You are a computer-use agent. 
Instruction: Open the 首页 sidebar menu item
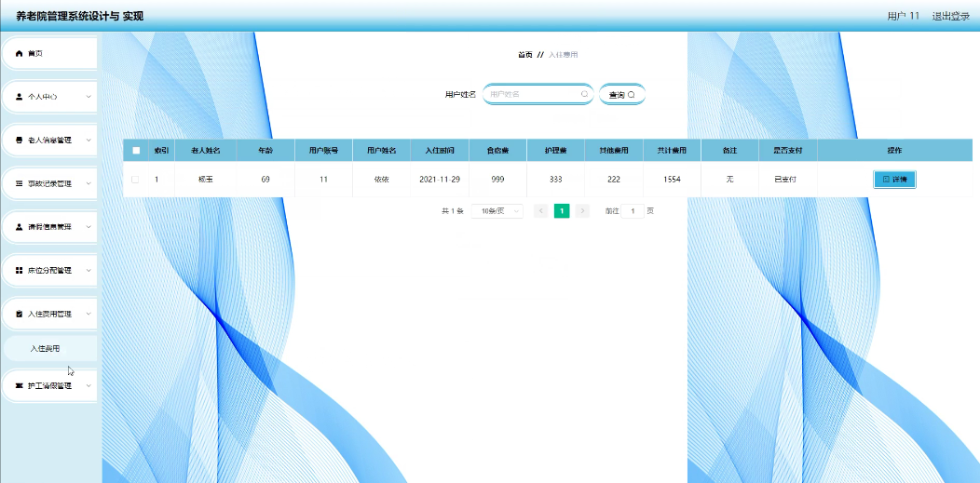[49, 54]
